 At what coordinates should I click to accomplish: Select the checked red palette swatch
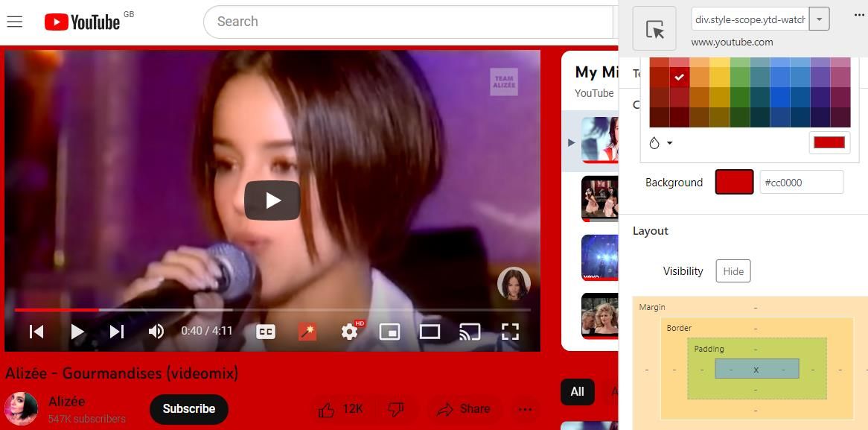(679, 77)
